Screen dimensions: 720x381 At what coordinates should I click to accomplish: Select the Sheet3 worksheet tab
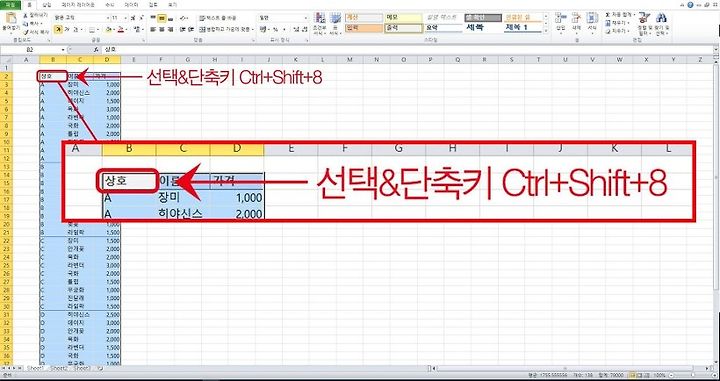pos(82,368)
